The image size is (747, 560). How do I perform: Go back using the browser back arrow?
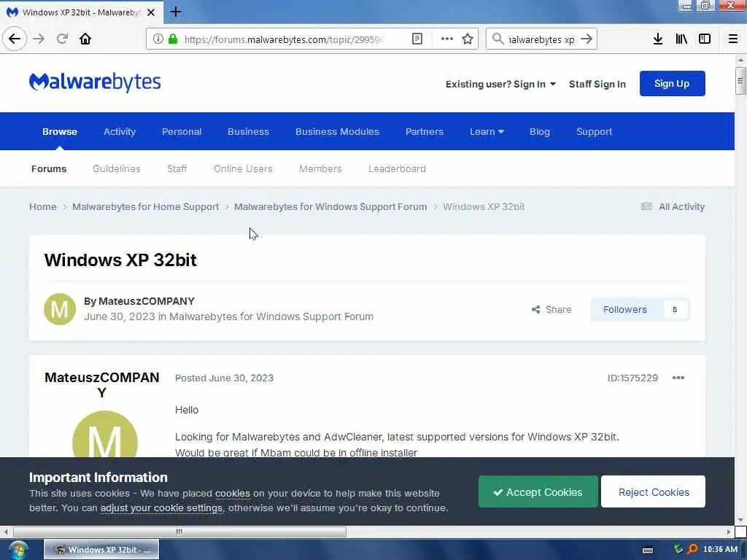15,39
